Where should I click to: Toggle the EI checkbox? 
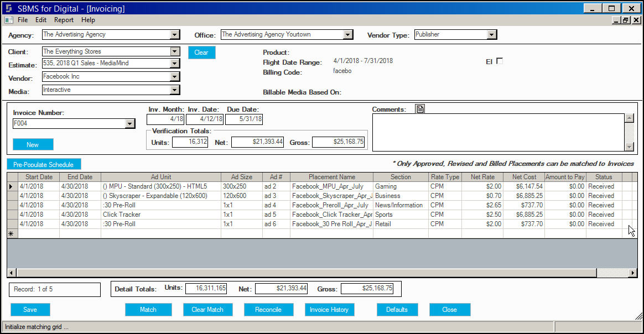pyautogui.click(x=500, y=61)
